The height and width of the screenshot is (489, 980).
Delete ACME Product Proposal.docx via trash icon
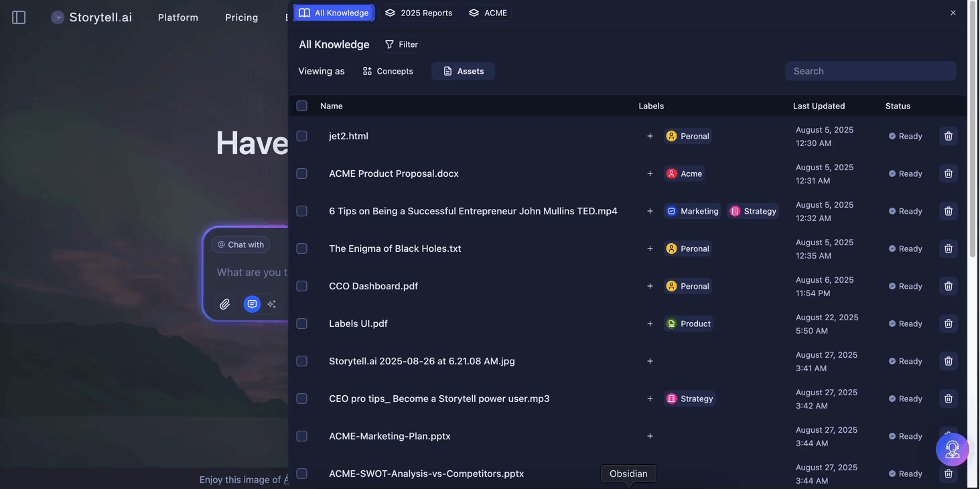point(949,173)
